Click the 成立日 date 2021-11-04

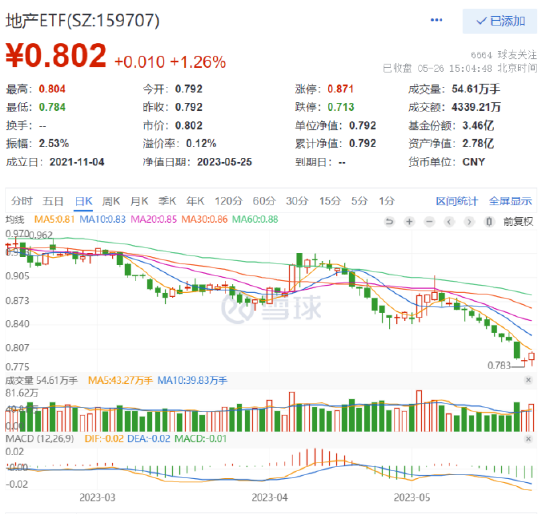[77, 162]
